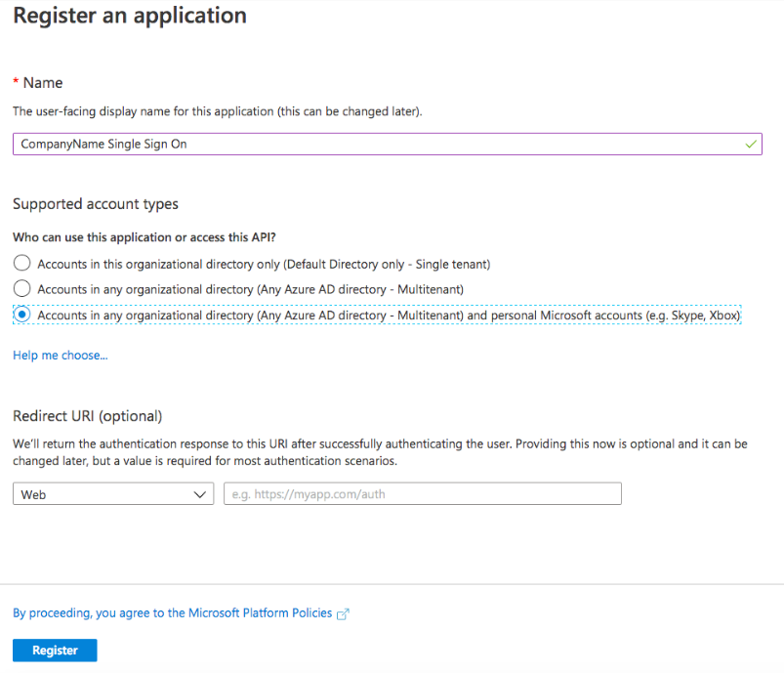Open the Help me choose link
This screenshot has width=784, height=673.
60,356
